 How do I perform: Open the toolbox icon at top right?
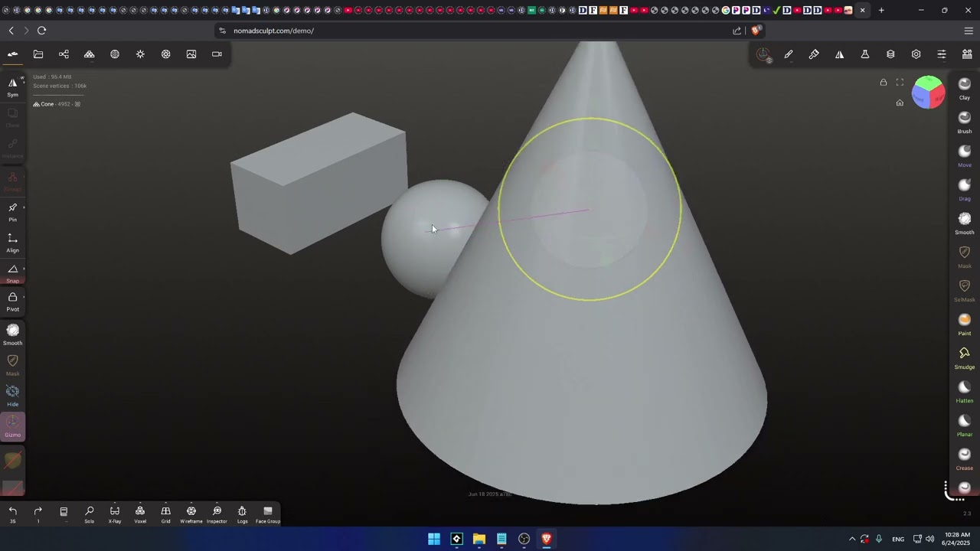(967, 54)
